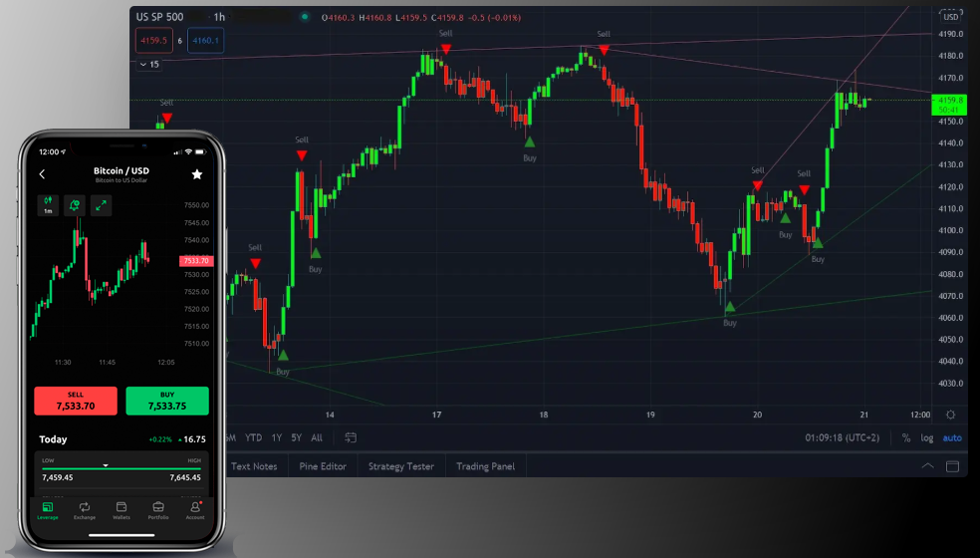
Task: Click the maximize panel icon beside Trading Panel
Action: (x=952, y=466)
